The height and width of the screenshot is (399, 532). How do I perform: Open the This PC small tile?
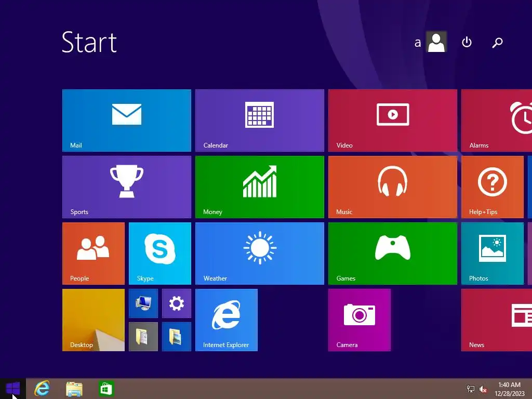point(143,303)
